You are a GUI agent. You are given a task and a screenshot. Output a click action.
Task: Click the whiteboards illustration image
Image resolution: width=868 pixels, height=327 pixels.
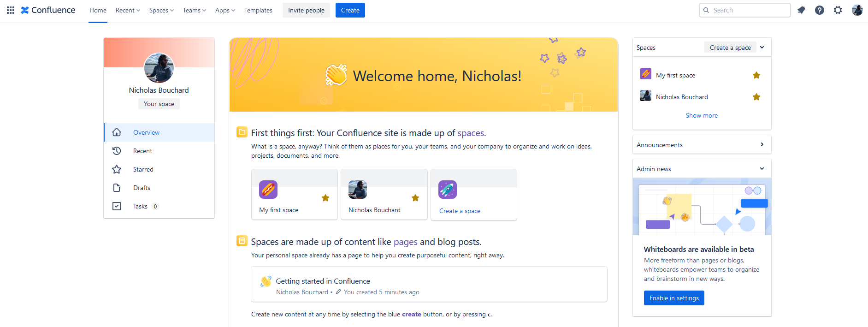tap(702, 207)
